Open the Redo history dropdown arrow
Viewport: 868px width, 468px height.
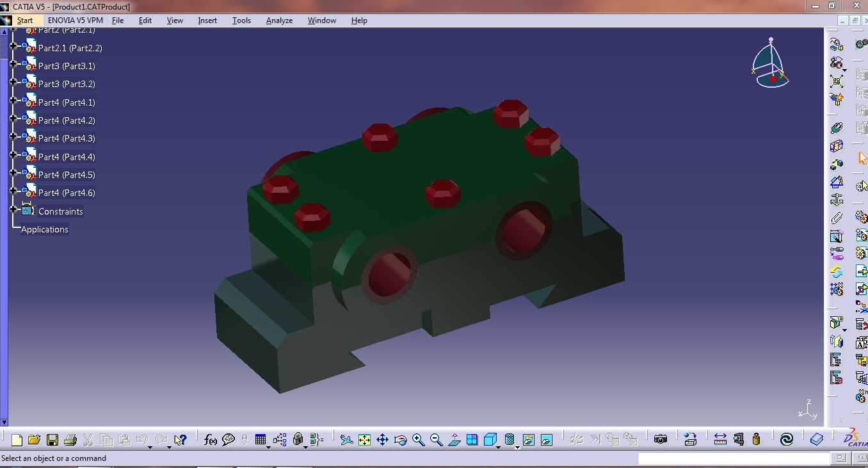tap(168, 446)
